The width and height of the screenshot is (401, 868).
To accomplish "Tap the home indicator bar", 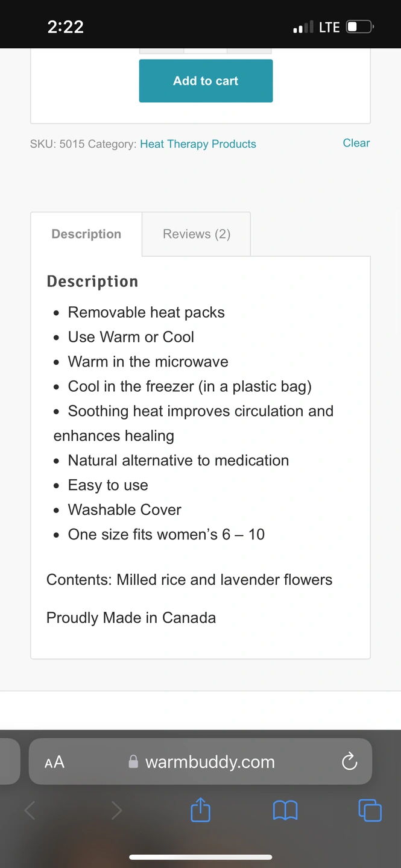I will [200, 857].
